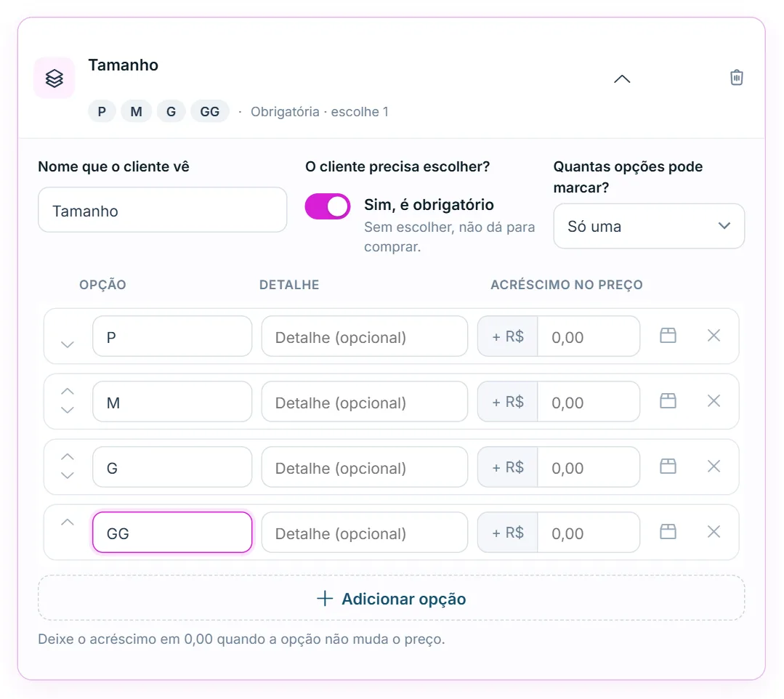Click the box icon in row G
The image size is (784, 699).
click(x=668, y=466)
